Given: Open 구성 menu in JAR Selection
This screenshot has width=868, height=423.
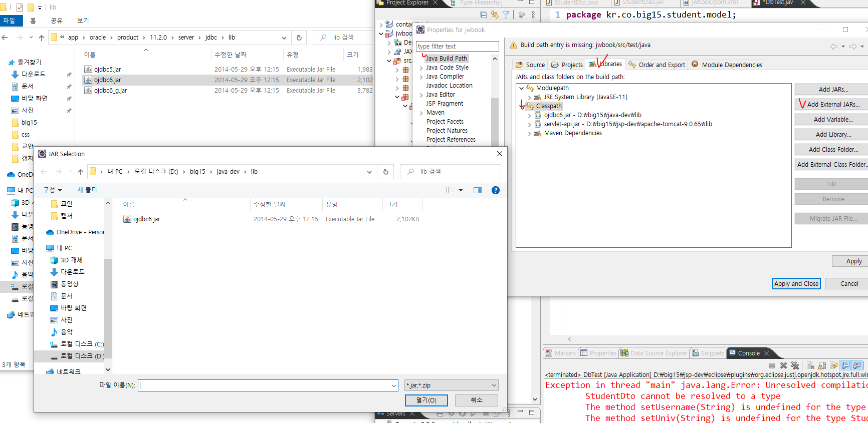Looking at the screenshot, I should pyautogui.click(x=52, y=190).
